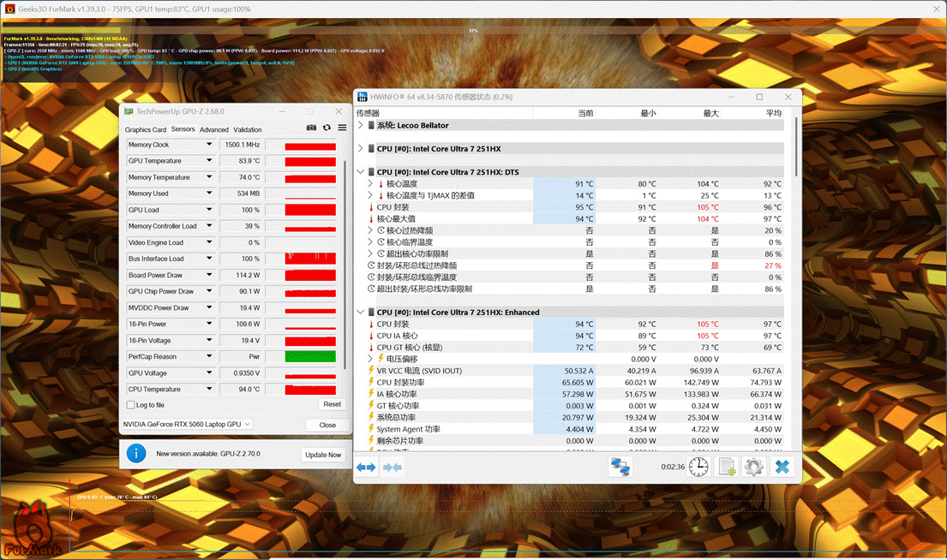This screenshot has height=560, width=947.
Task: Click clock icon beside 封装/环形总线临界温度
Action: [371, 277]
